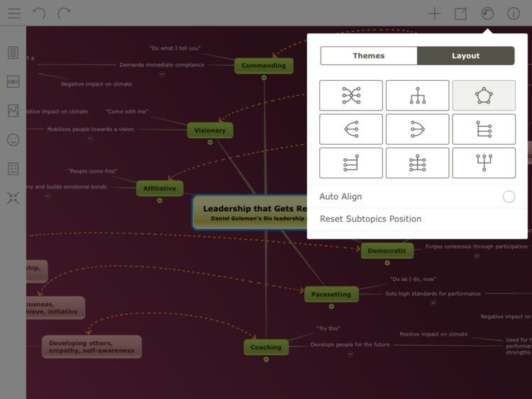Select "Do as I do, now" subtopic
The height and width of the screenshot is (399, 532).
[413, 279]
